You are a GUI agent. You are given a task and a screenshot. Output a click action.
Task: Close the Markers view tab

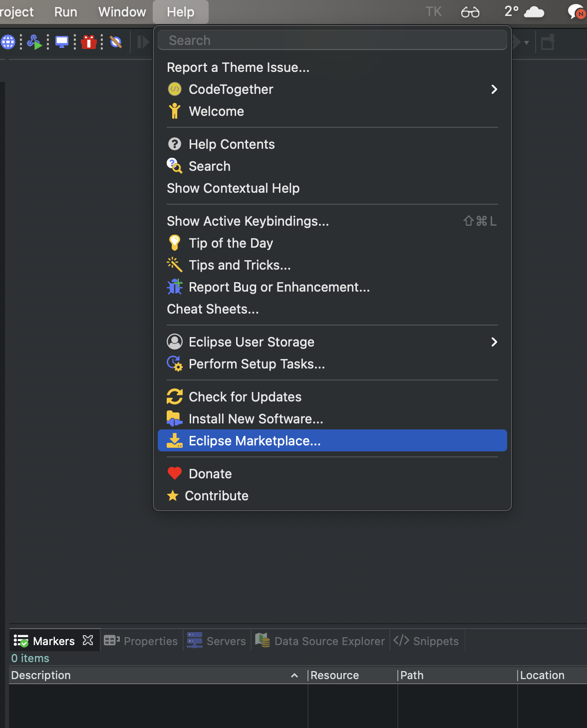point(88,640)
